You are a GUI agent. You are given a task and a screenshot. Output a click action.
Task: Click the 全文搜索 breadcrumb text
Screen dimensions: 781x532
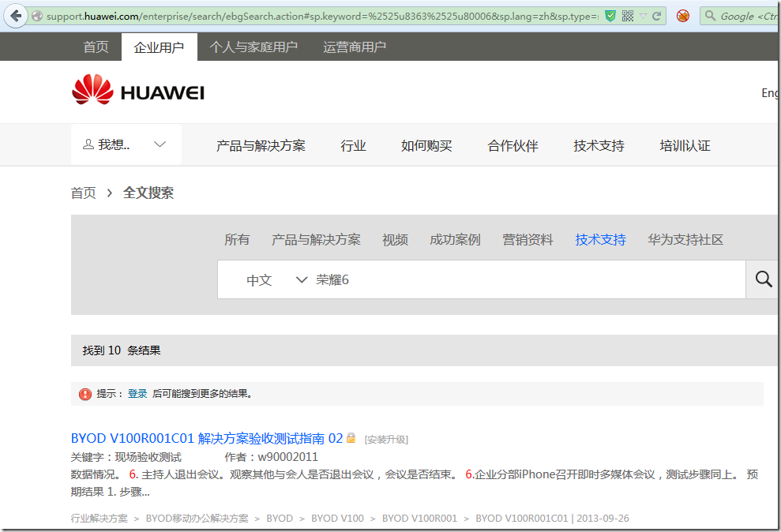[x=148, y=193]
